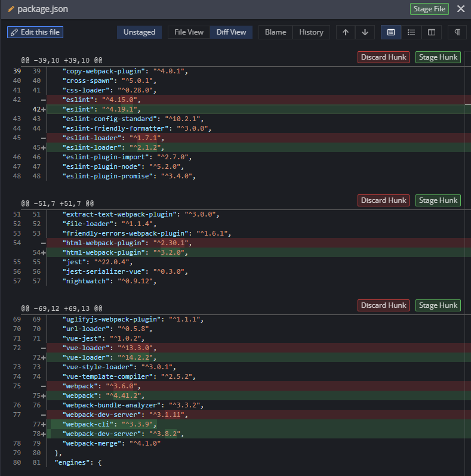Click the Unstaged status tab
The height and width of the screenshot is (476, 471).
coord(139,32)
